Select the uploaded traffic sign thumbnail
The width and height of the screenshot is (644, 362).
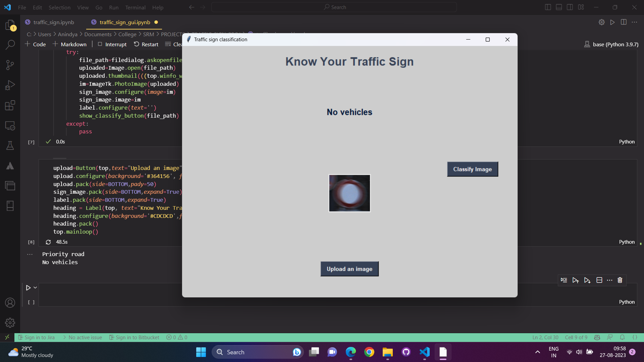[x=349, y=193]
